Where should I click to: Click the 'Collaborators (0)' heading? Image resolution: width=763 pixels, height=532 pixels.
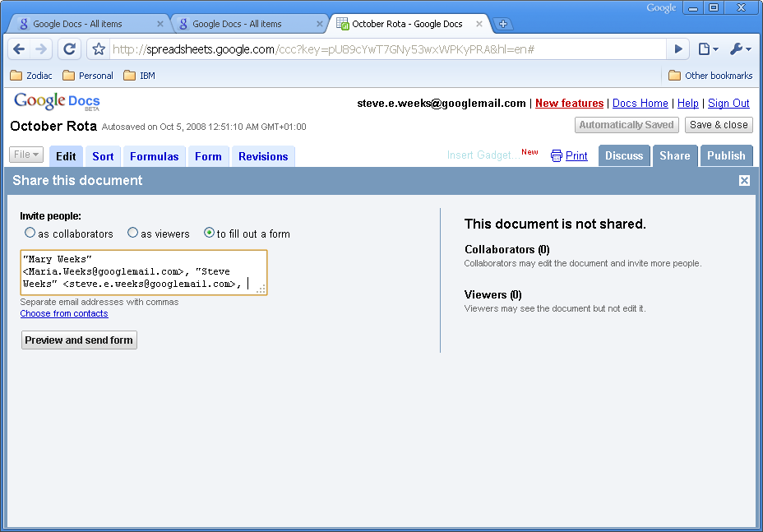[507, 250]
